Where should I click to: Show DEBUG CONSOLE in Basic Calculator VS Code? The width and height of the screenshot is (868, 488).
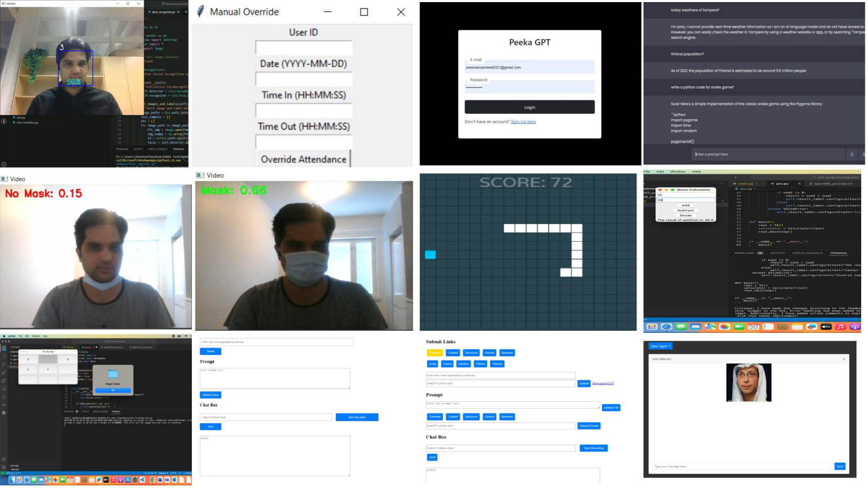[807, 253]
